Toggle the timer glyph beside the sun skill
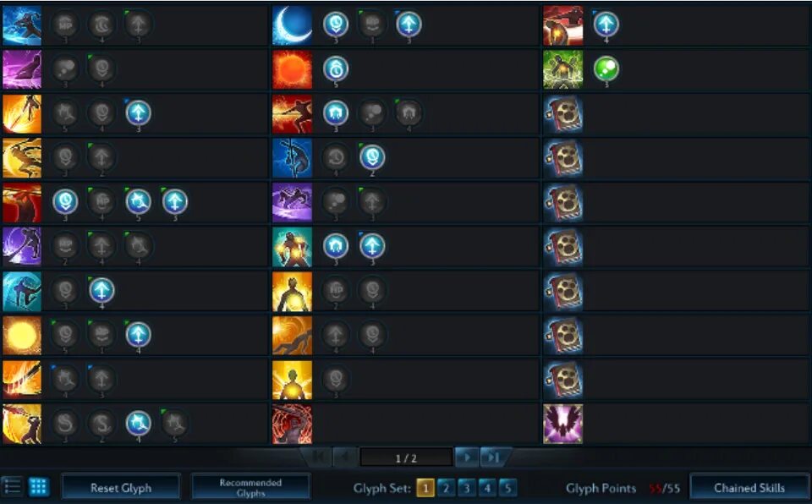Image resolution: width=812 pixels, height=504 pixels. (x=336, y=68)
